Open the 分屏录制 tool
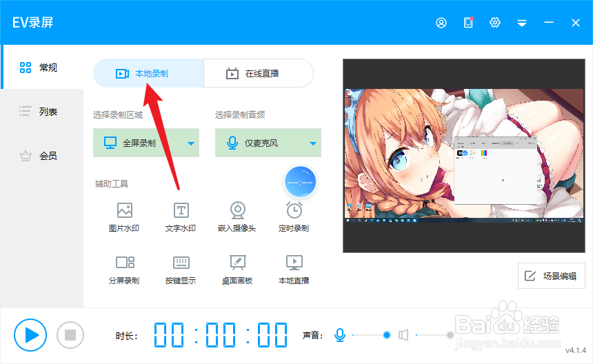The image size is (593, 364). [x=124, y=270]
